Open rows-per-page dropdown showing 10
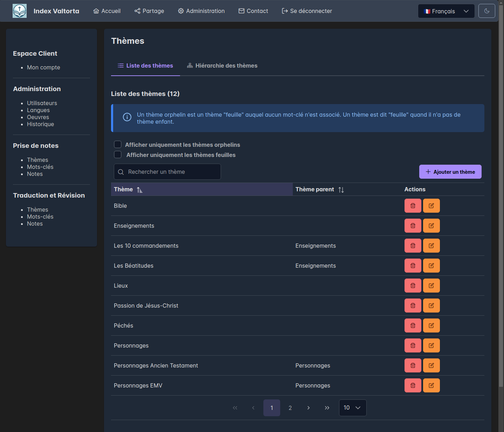Image resolution: width=504 pixels, height=432 pixels. point(352,408)
